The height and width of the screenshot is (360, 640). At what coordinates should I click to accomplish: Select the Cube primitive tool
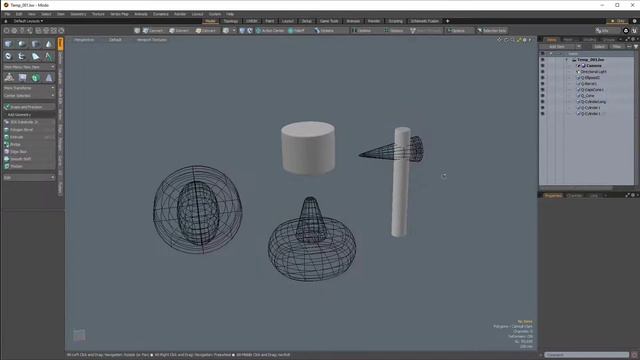[9, 44]
